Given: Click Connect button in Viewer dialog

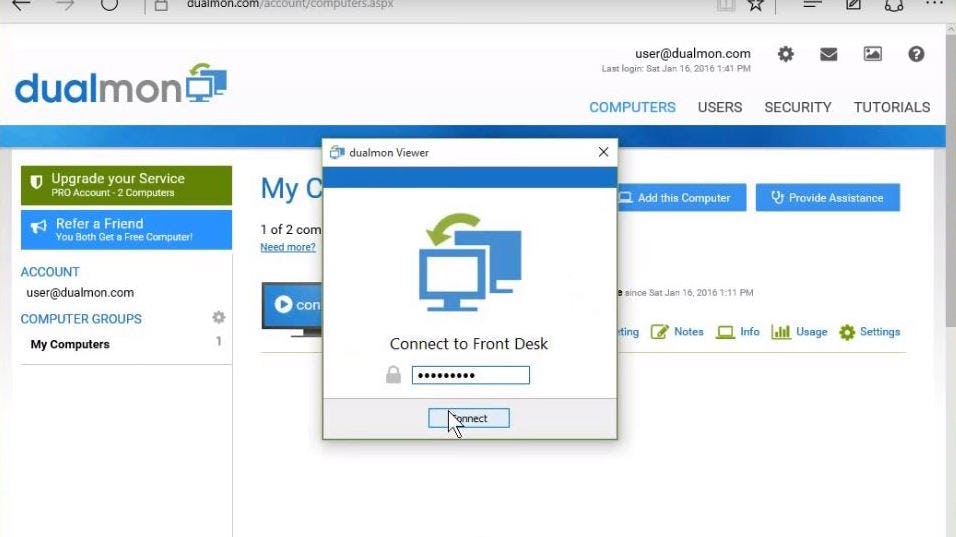Looking at the screenshot, I should [469, 418].
